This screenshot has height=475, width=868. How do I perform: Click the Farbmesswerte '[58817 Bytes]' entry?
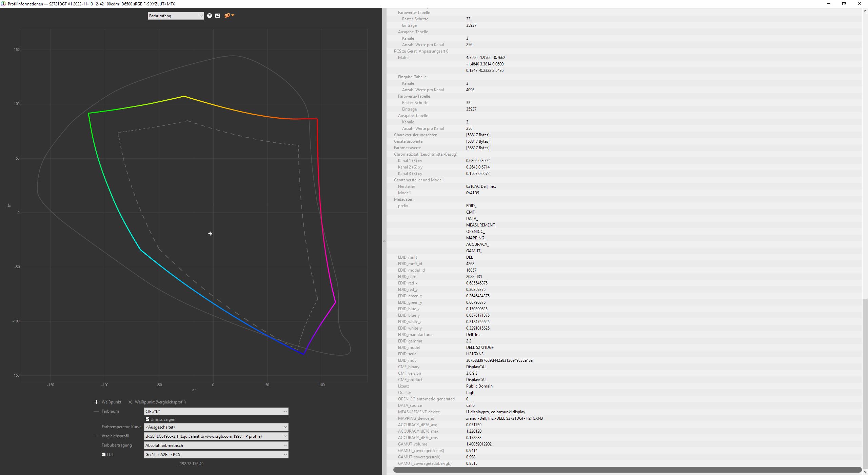(477, 148)
